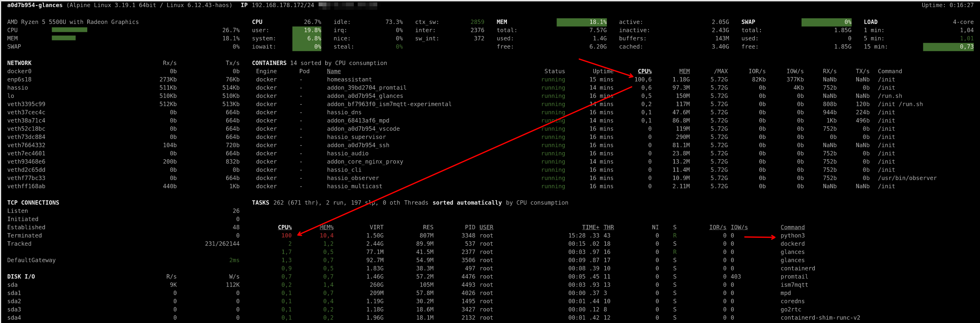The width and height of the screenshot is (980, 323).
Task: Click the Established connections row
Action: (123, 227)
